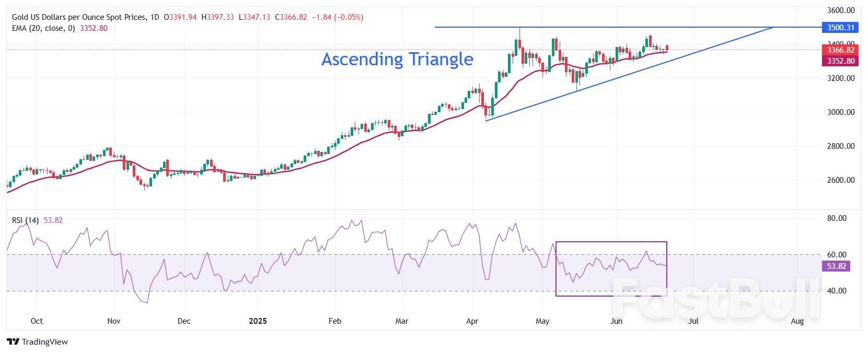
Task: Click the TradingView logo icon
Action: (x=13, y=342)
